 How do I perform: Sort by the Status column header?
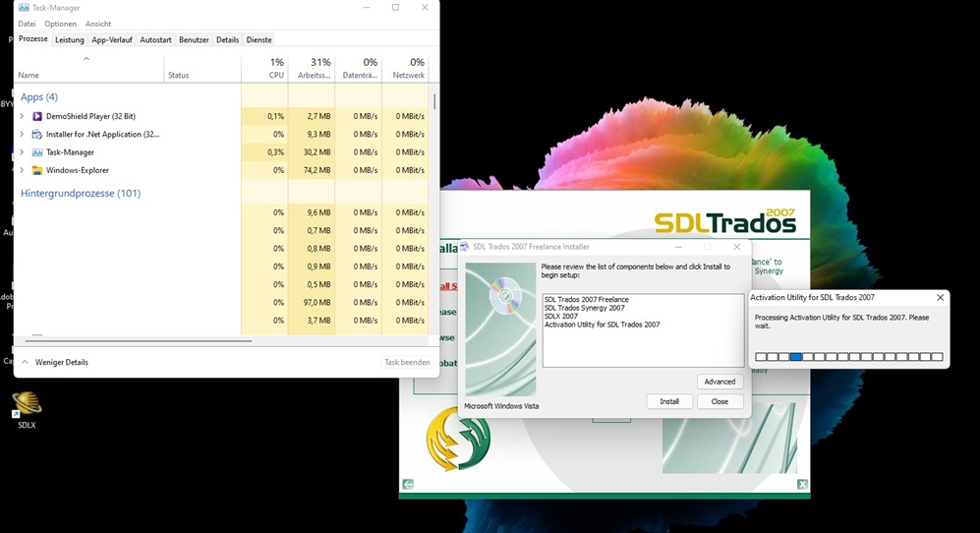[x=202, y=68]
